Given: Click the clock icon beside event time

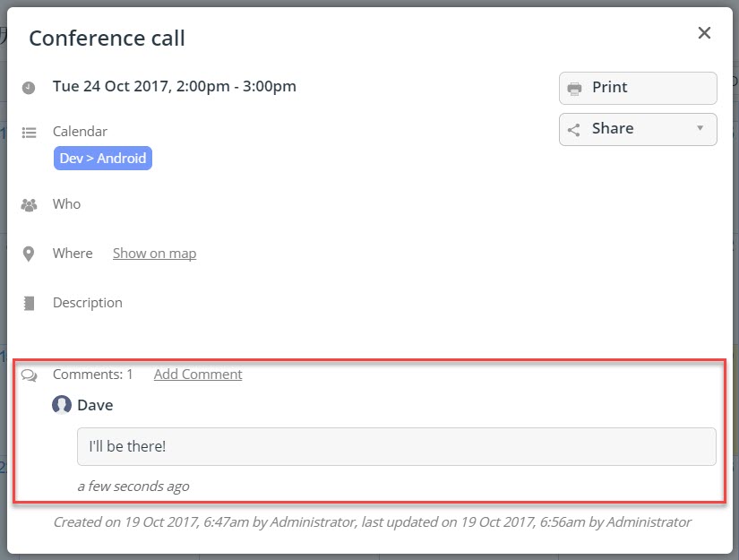Looking at the screenshot, I should click(29, 88).
